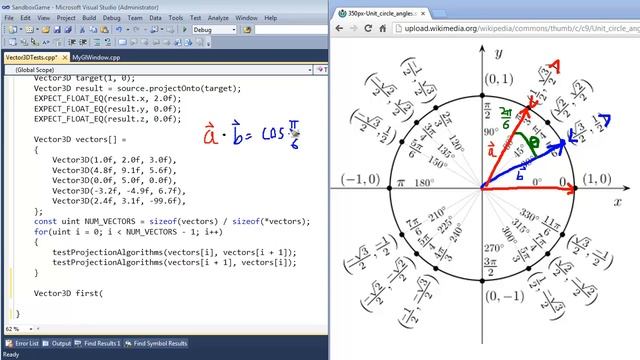Viewport: 640px width, 360px height.
Task: Click the Redo toolbar icon
Action: 136,30
